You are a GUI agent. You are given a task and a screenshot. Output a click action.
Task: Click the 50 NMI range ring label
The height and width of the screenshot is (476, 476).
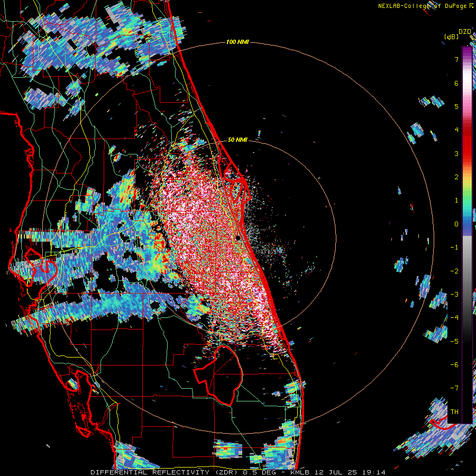click(237, 140)
